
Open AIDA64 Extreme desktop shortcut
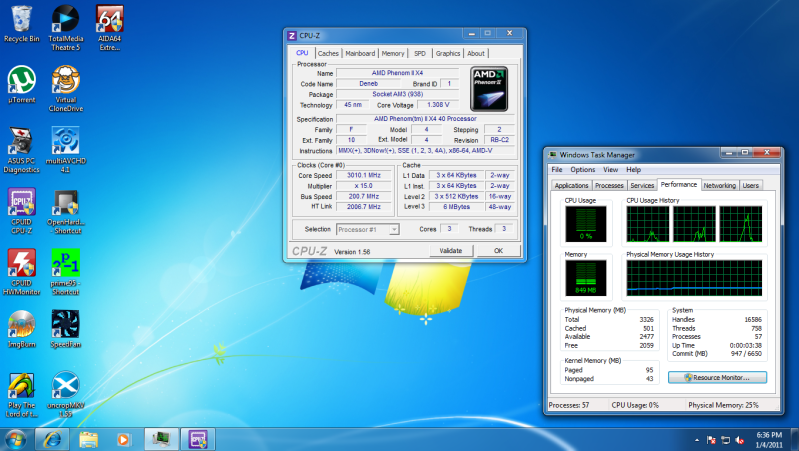click(x=110, y=28)
